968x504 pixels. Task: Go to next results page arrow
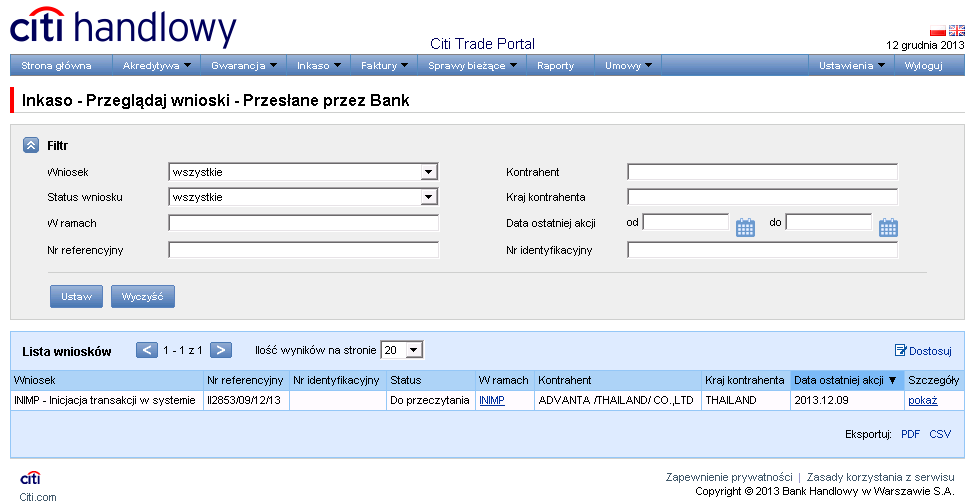coord(221,350)
